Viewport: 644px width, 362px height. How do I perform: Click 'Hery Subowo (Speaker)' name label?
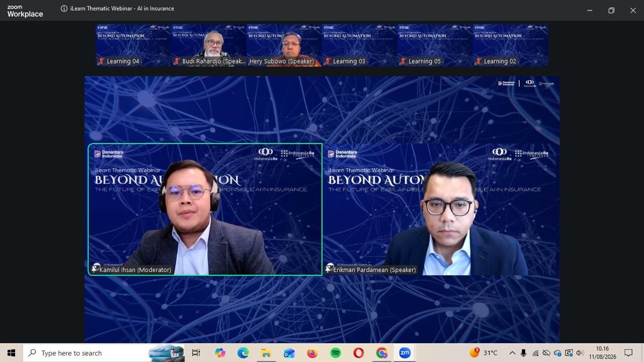coord(281,61)
